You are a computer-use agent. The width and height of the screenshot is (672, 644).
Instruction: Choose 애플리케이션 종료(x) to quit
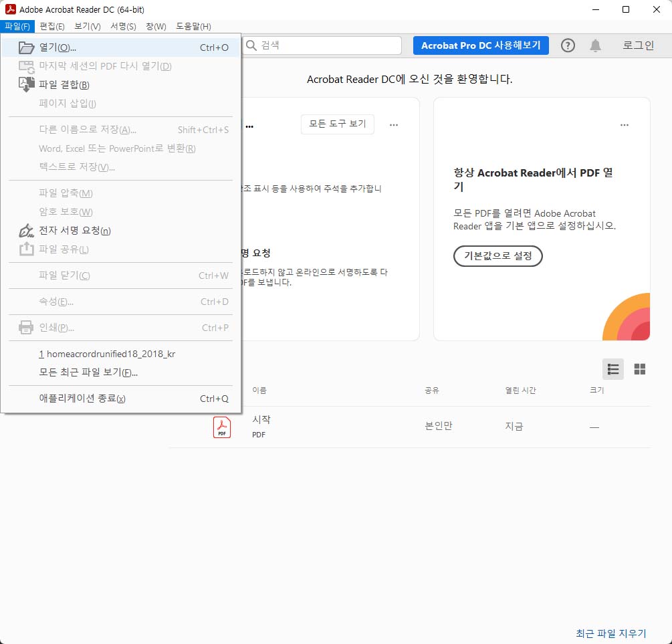[x=120, y=399]
